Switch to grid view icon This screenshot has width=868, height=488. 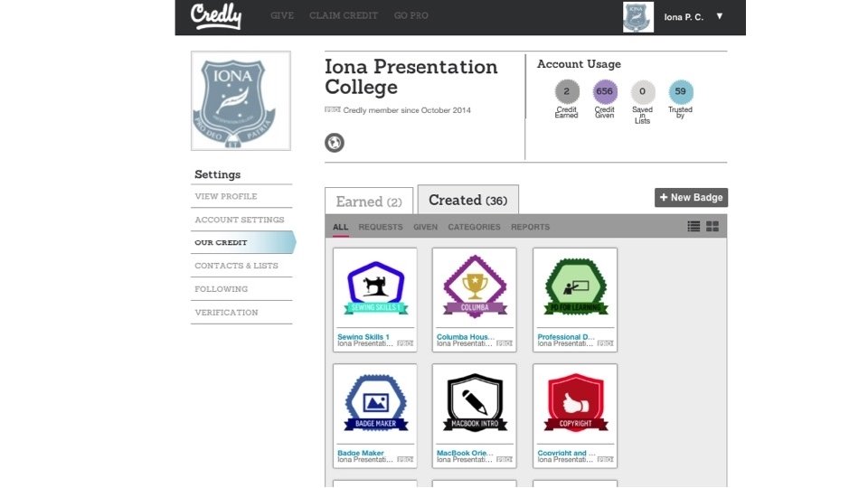[x=712, y=226]
